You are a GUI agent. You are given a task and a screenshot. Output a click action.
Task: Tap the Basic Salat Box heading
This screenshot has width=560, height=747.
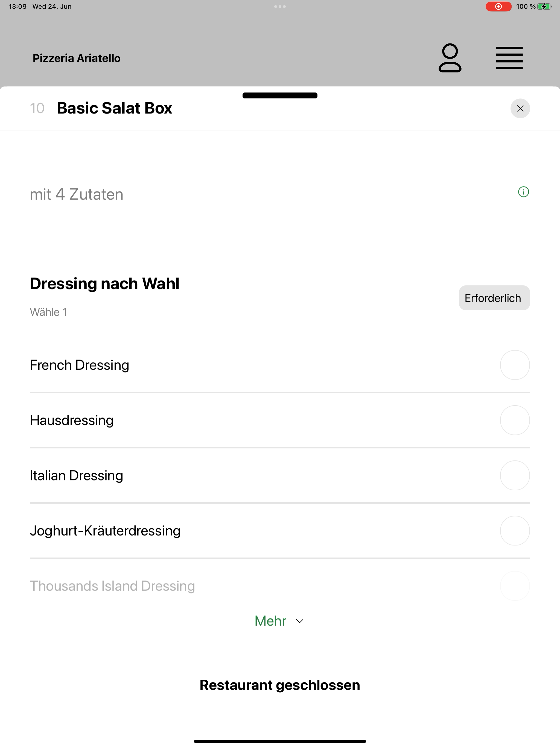[115, 108]
